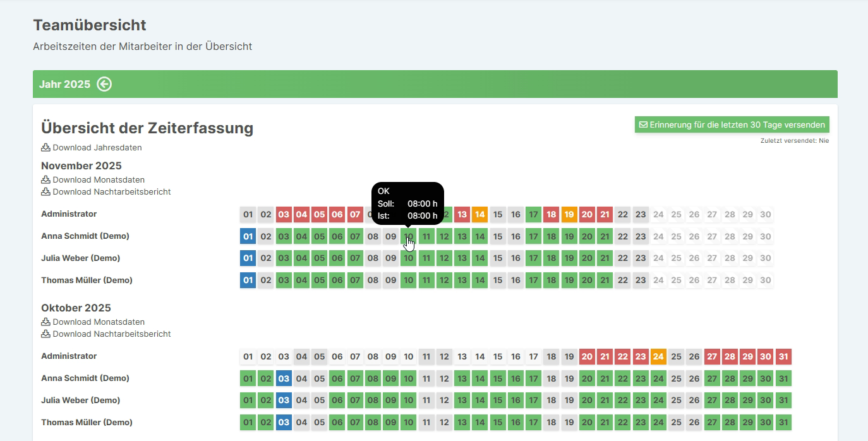Open the Download Jahresdaten link
This screenshot has height=441, width=868.
coord(97,148)
